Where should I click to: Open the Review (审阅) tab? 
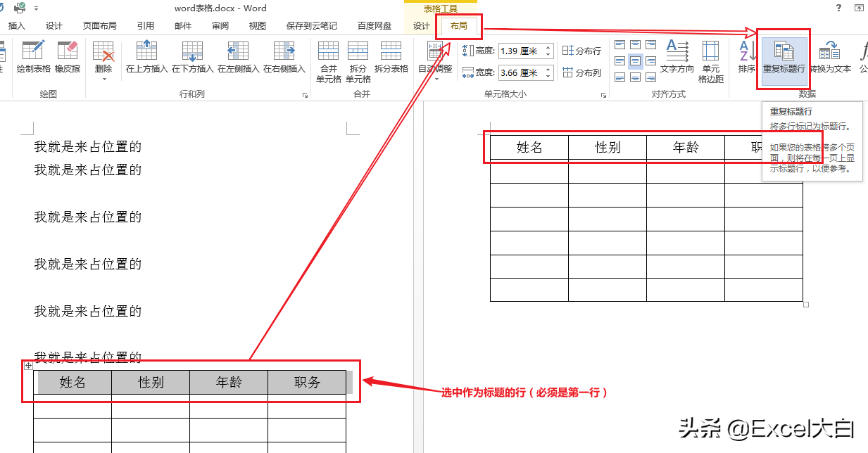coord(220,26)
